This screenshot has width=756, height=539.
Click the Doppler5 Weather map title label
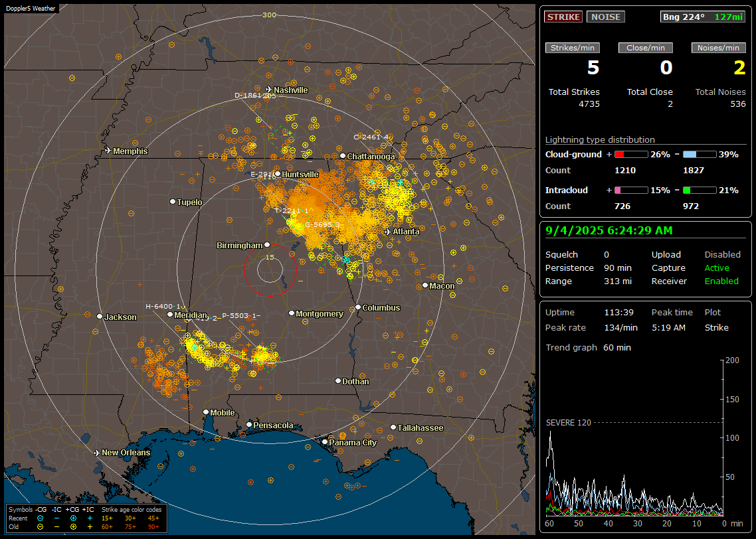(31, 8)
